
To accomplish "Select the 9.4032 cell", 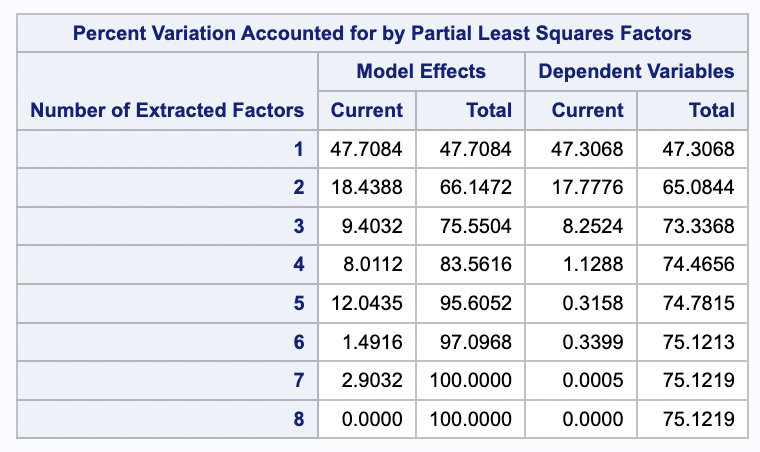I will (x=372, y=226).
